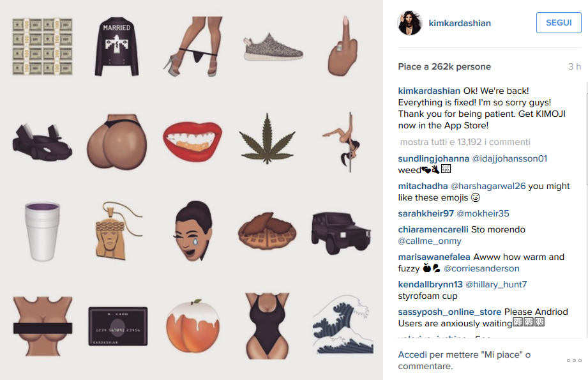Click the @corriesanderson mention
The width and height of the screenshot is (588, 380).
(x=481, y=268)
